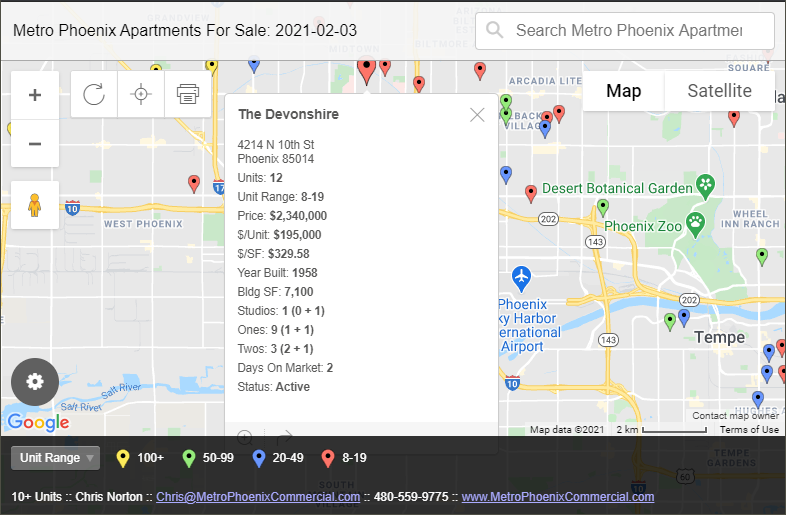Click the red pin left of Desert Botanical Garden
Screen dimensions: 786x515
531,193
